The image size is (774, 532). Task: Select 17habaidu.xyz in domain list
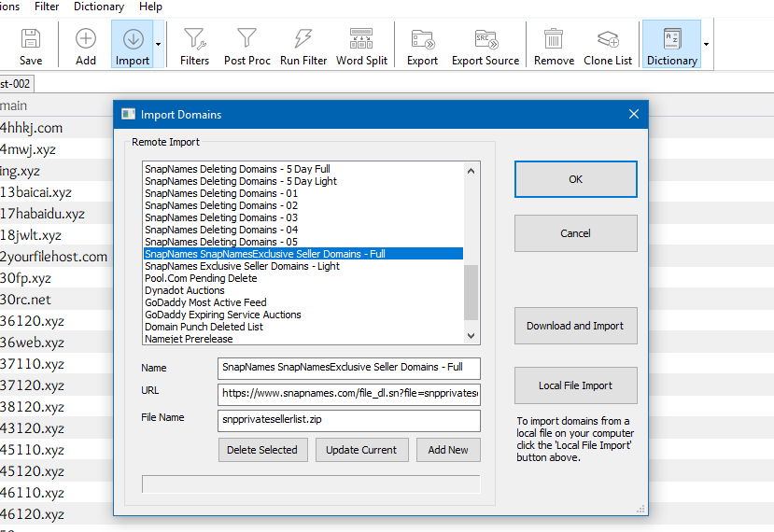point(42,214)
